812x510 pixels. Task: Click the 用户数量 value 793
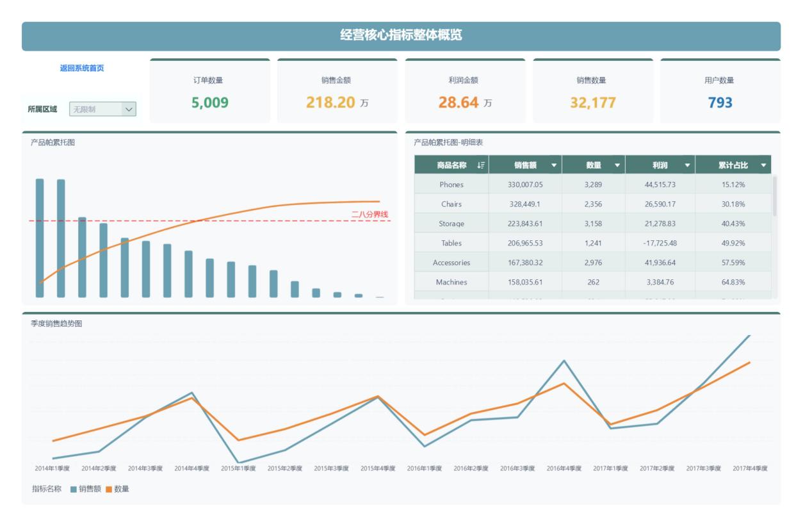coord(720,103)
